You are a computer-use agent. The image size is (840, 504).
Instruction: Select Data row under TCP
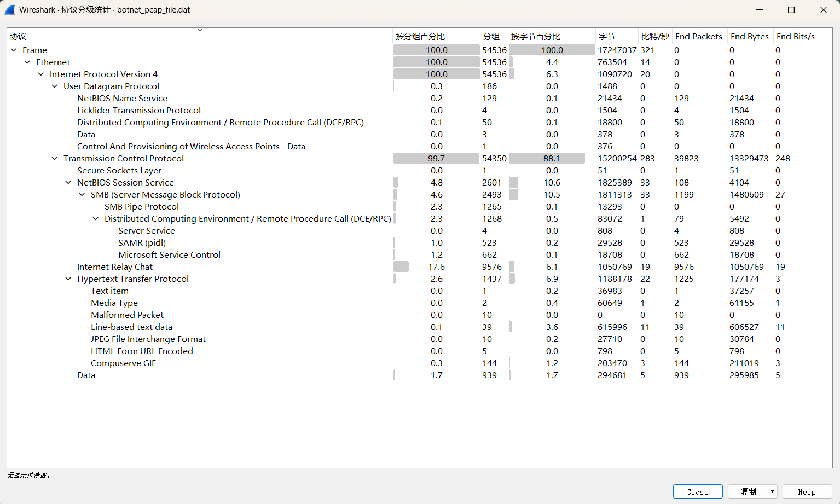(x=420, y=375)
